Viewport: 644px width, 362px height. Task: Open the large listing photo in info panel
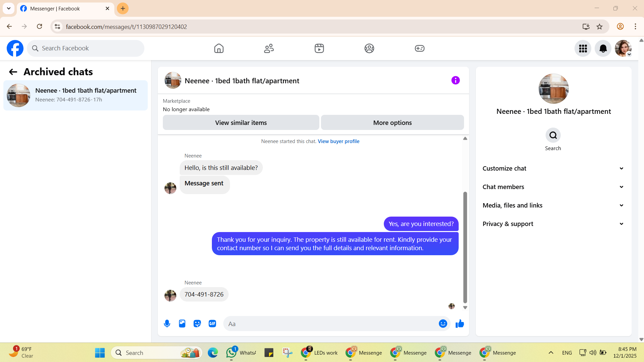click(553, 89)
